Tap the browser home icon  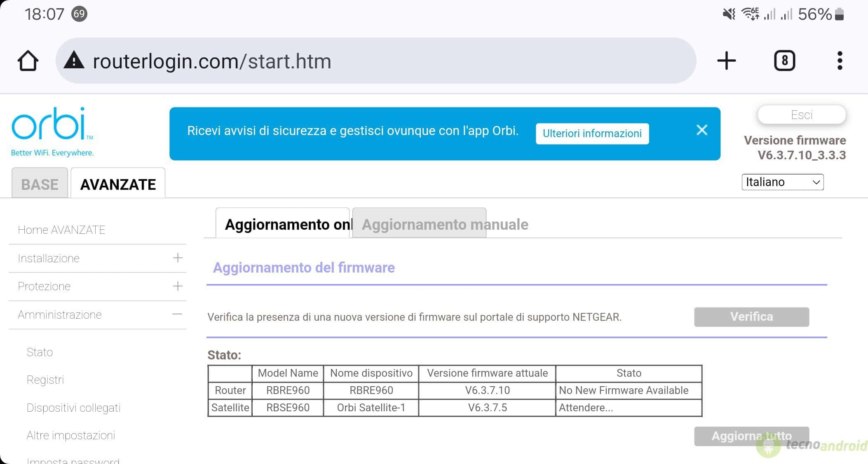tap(28, 61)
